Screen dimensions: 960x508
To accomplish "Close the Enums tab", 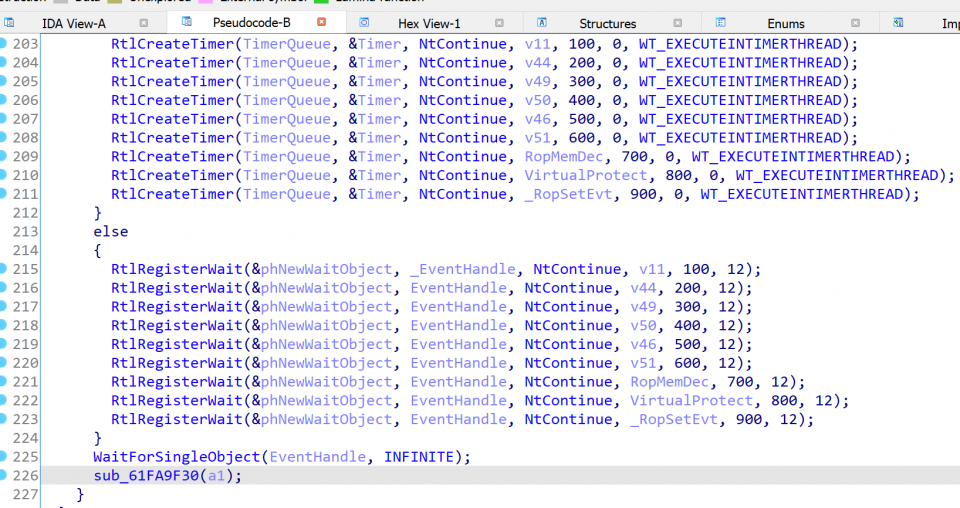I will [x=855, y=23].
